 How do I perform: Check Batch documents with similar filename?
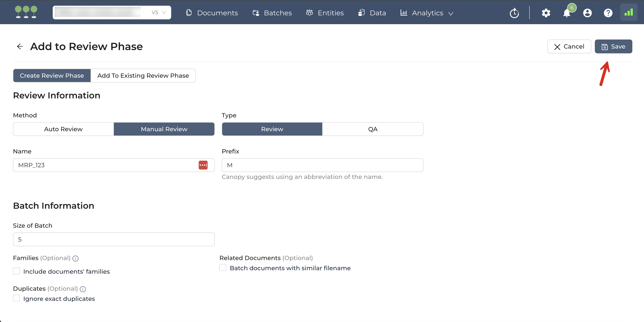pos(223,267)
